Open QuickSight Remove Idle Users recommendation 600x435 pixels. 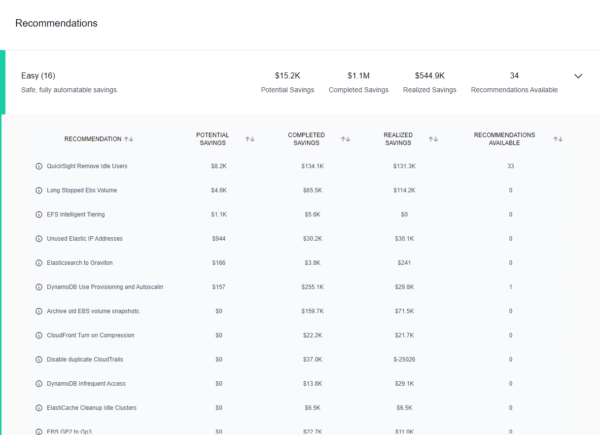pos(87,166)
